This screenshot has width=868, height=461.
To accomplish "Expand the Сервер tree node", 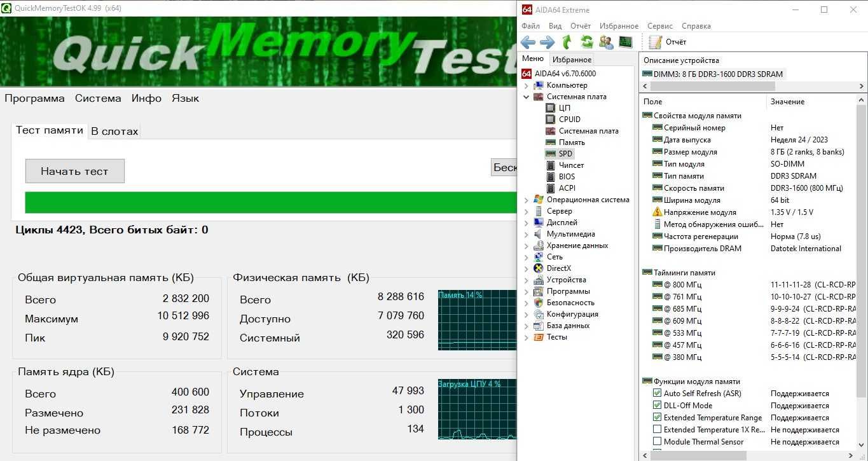I will coord(526,211).
